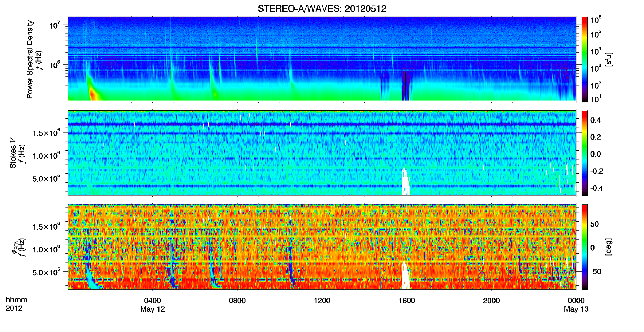Select the [deg] units label
This screenshot has height=332, width=644.
pos(609,247)
